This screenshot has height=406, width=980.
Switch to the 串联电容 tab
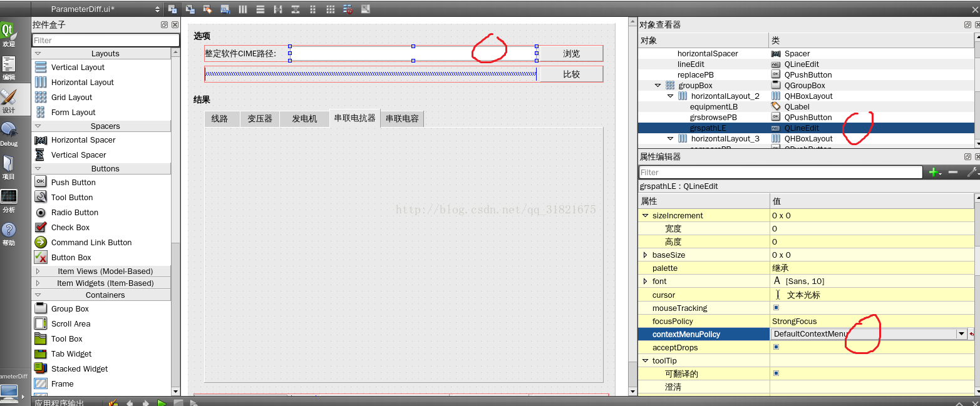402,119
